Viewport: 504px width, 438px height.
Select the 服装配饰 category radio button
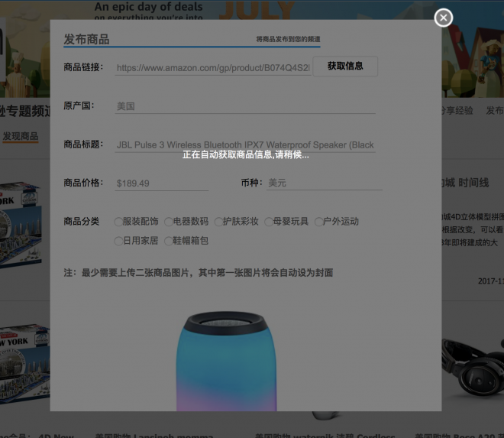point(118,222)
